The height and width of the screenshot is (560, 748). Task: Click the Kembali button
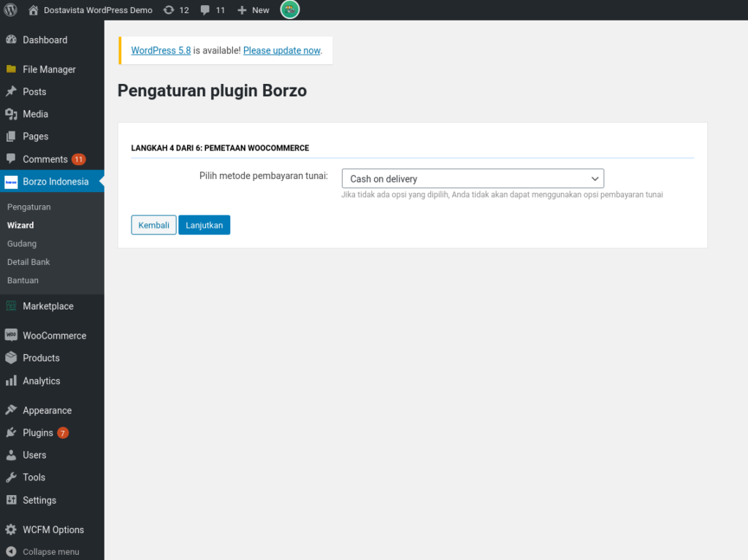153,225
